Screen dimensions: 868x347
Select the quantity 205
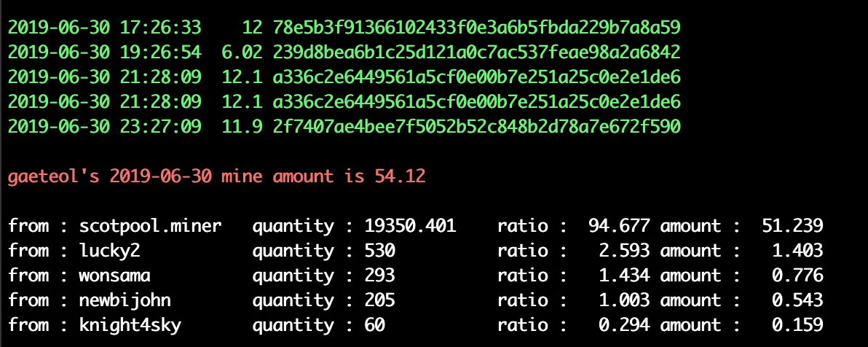click(380, 300)
